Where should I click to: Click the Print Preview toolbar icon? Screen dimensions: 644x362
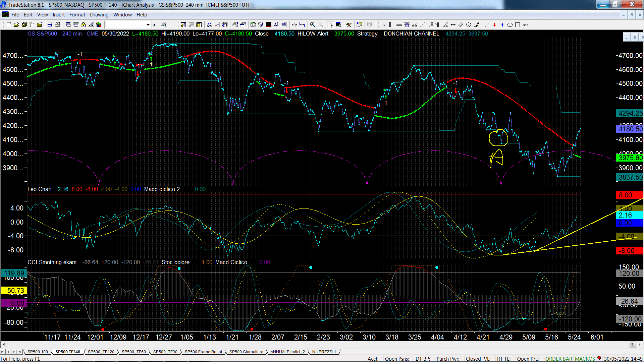(x=50, y=25)
